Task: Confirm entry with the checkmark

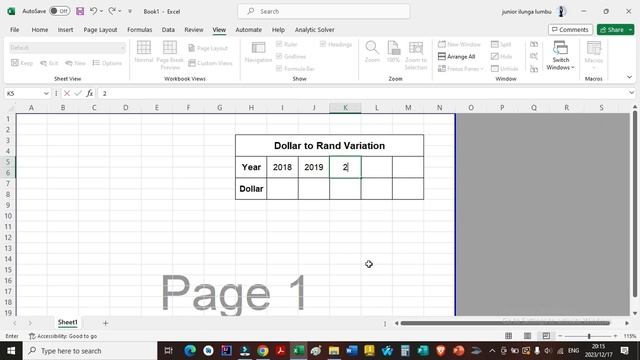Action: [x=78, y=93]
